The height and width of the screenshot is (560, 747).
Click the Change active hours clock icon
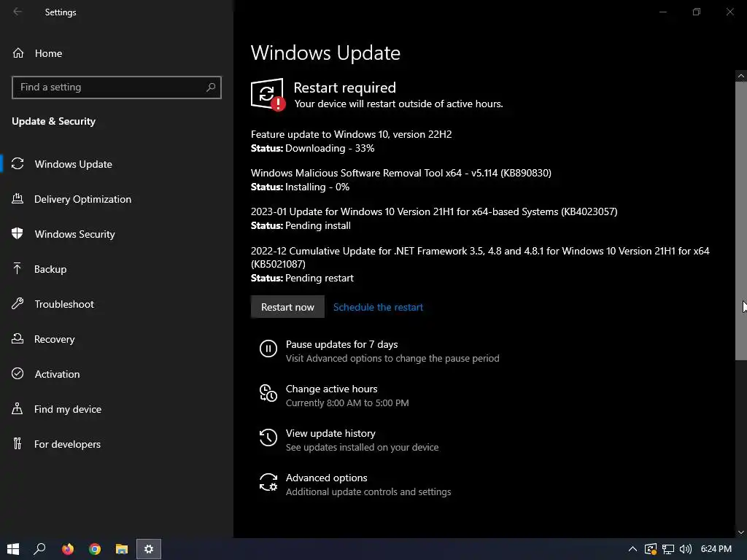point(268,393)
